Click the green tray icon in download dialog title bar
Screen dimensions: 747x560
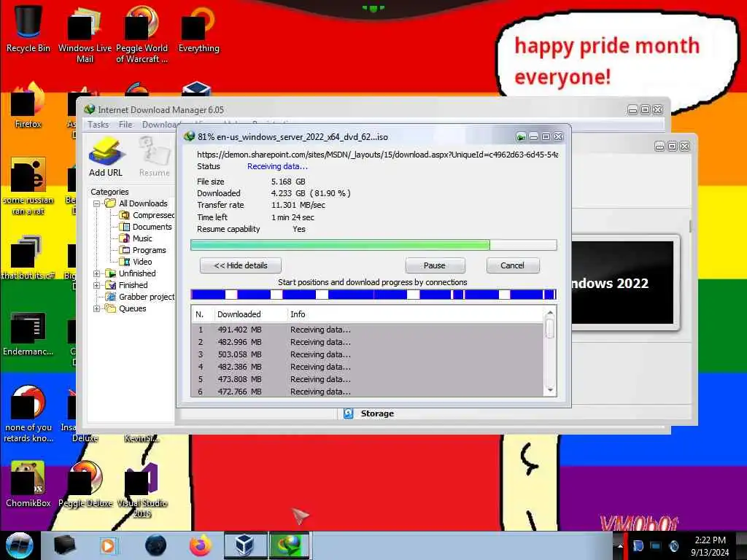coord(521,137)
